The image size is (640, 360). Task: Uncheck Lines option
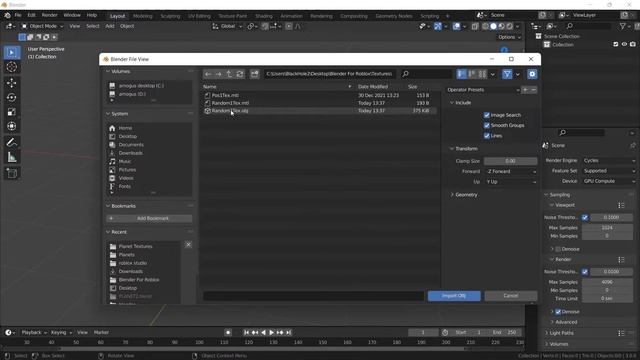tap(487, 136)
